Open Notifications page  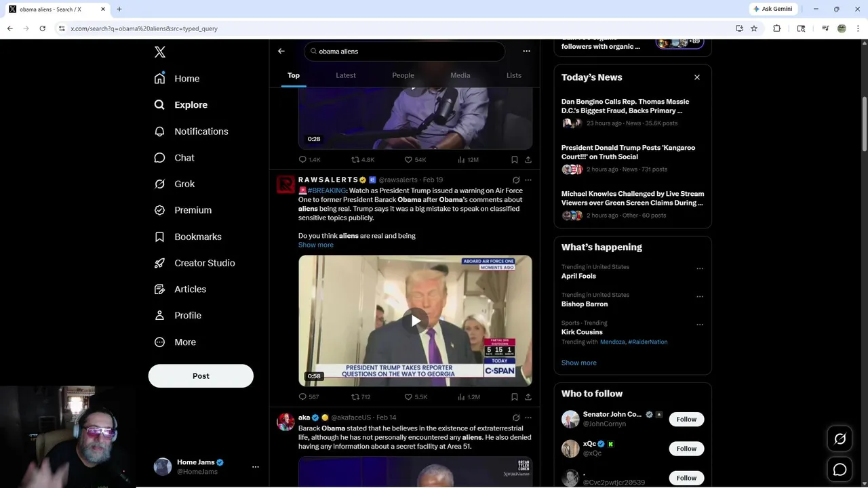pos(191,131)
